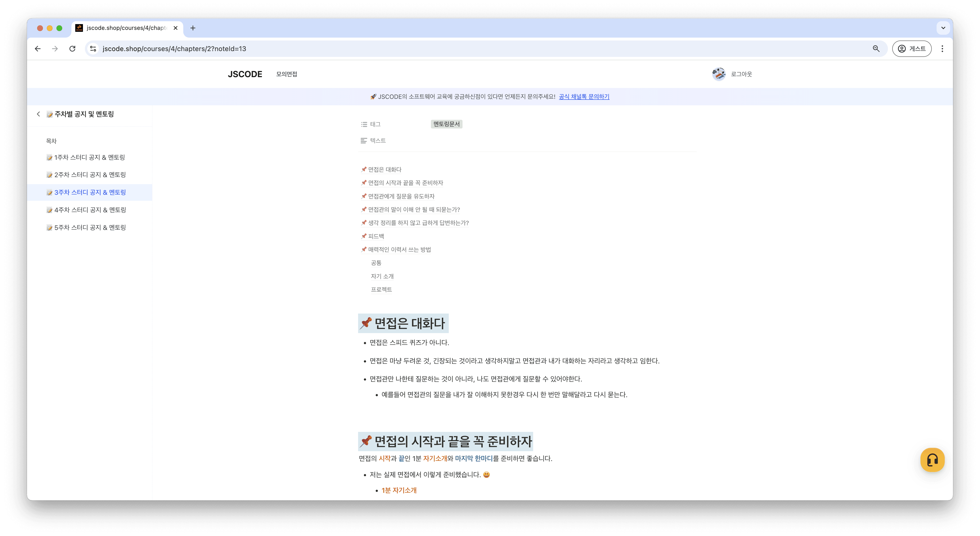Jump to 생각 정리를 하지 않고 급하게 답변하는가?
Screen dimensions: 980x536
415,223
